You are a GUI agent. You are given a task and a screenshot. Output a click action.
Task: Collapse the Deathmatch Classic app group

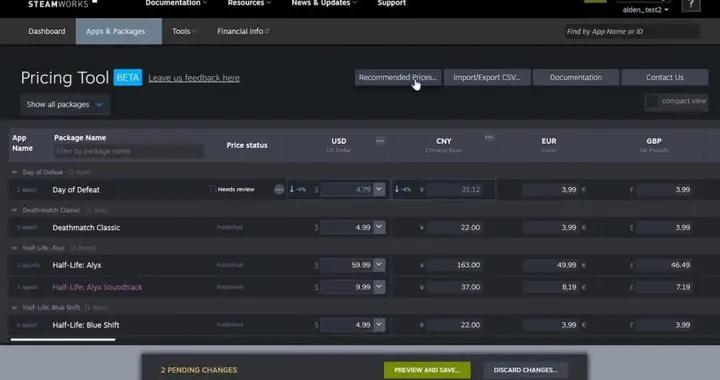pos(14,210)
